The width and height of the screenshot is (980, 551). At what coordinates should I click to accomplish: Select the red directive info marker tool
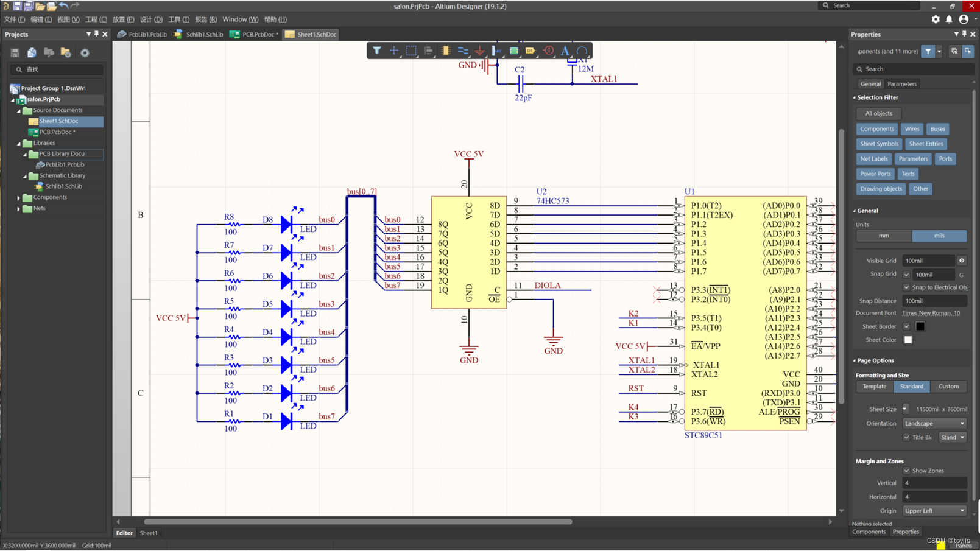[x=548, y=51]
